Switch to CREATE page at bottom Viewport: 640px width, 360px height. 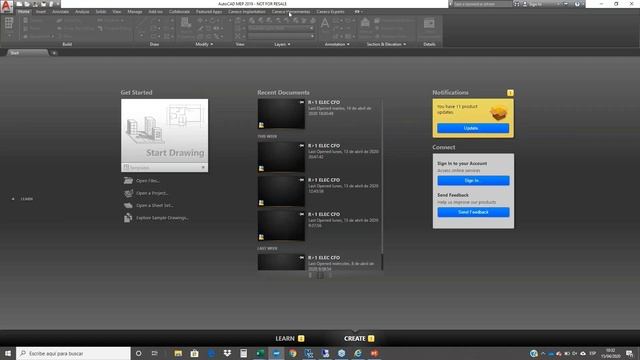click(355, 338)
